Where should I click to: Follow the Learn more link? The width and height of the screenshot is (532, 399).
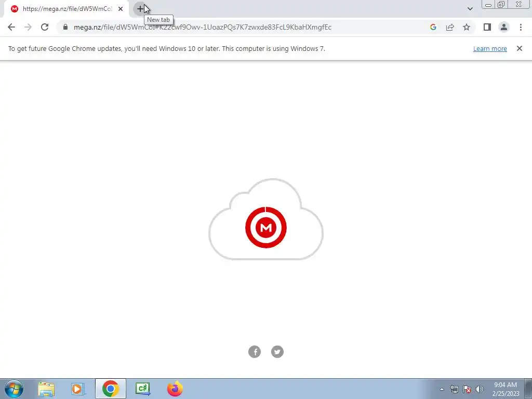[x=490, y=48]
